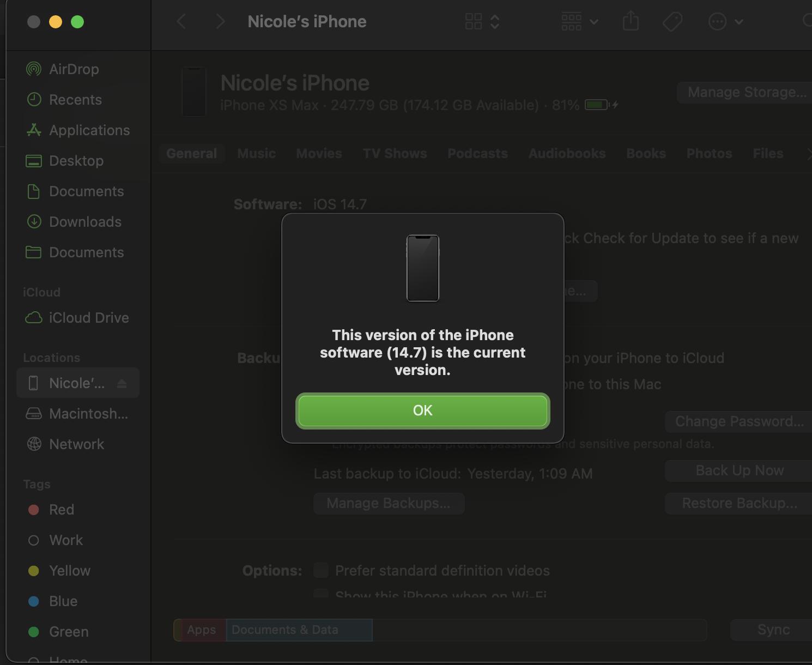Switch to the Movies tab
The height and width of the screenshot is (665, 812).
tap(319, 154)
